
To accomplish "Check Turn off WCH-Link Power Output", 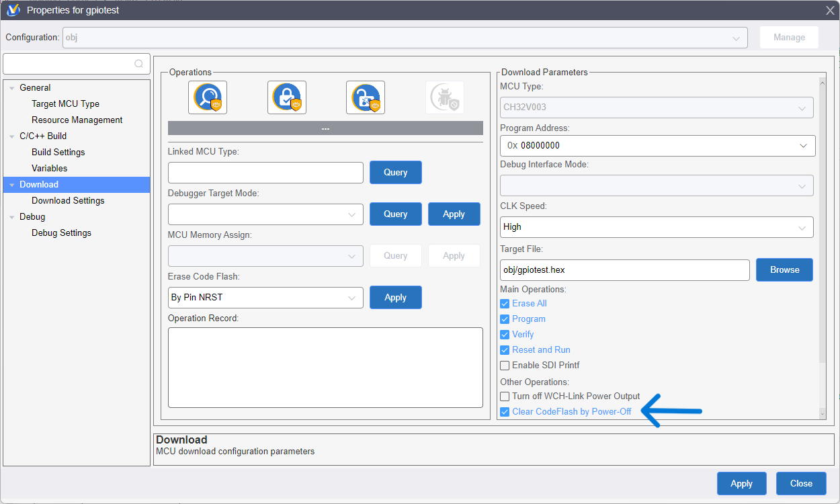I will click(505, 396).
